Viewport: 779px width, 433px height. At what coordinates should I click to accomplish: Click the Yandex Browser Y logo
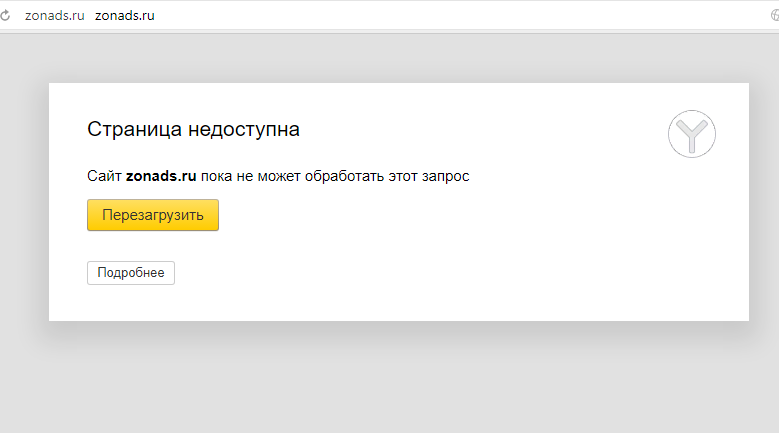pyautogui.click(x=692, y=133)
